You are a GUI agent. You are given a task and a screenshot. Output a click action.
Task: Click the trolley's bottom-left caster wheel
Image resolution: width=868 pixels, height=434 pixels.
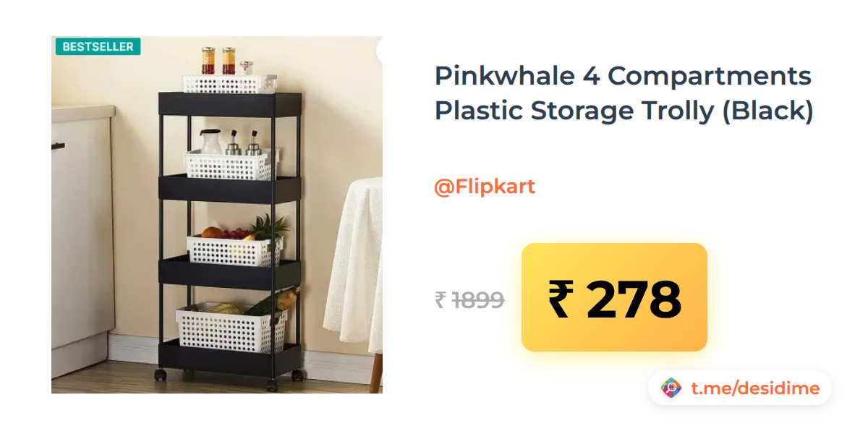161,375
